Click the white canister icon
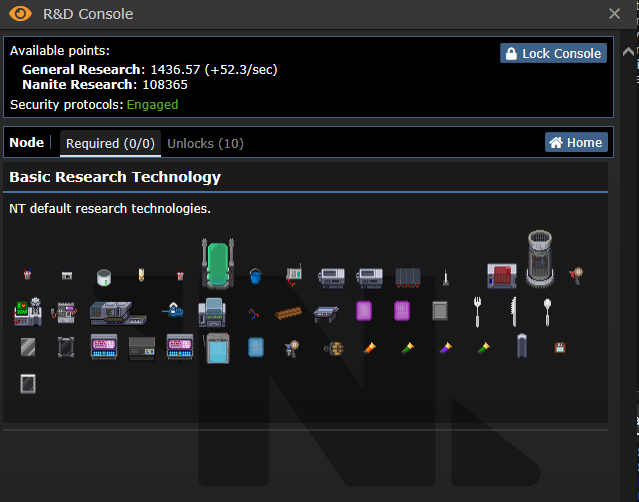 tap(102, 275)
